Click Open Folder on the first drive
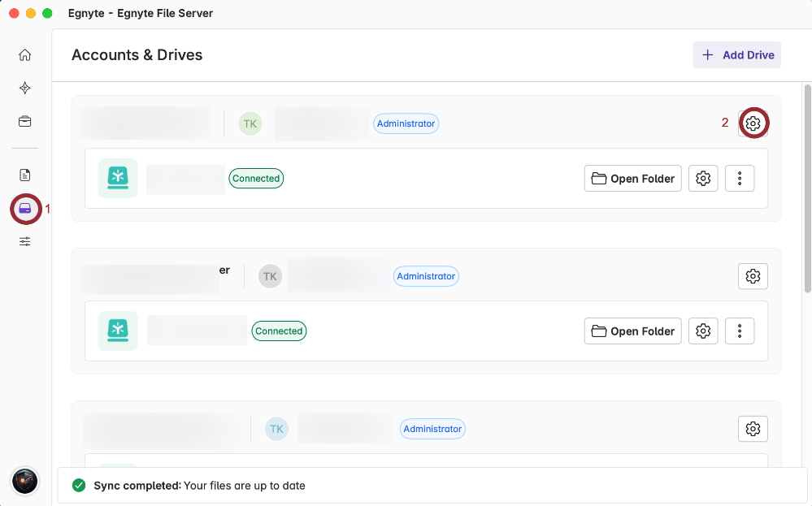The width and height of the screenshot is (812, 506). [x=633, y=179]
